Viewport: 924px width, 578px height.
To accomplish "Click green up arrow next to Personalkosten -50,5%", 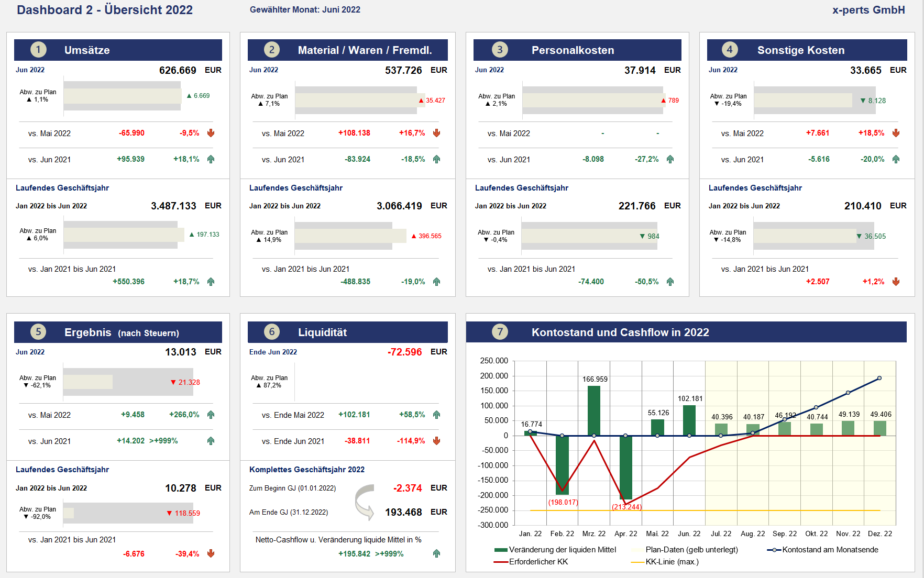I will 670,282.
